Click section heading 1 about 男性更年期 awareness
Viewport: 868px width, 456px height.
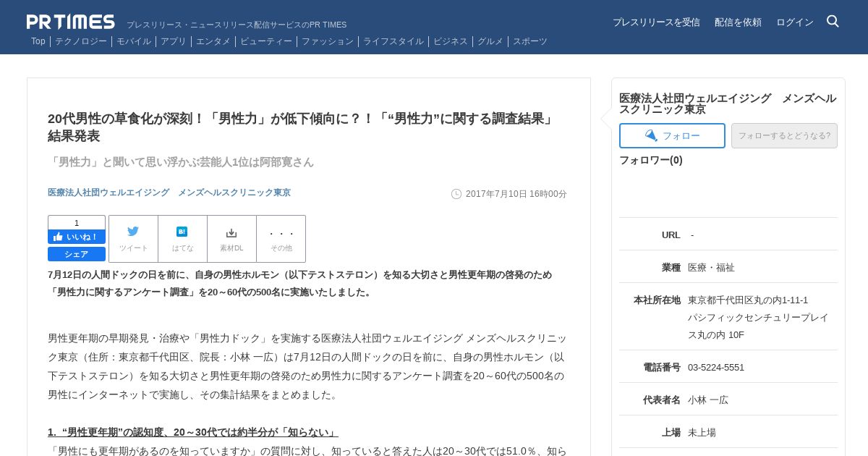193,432
